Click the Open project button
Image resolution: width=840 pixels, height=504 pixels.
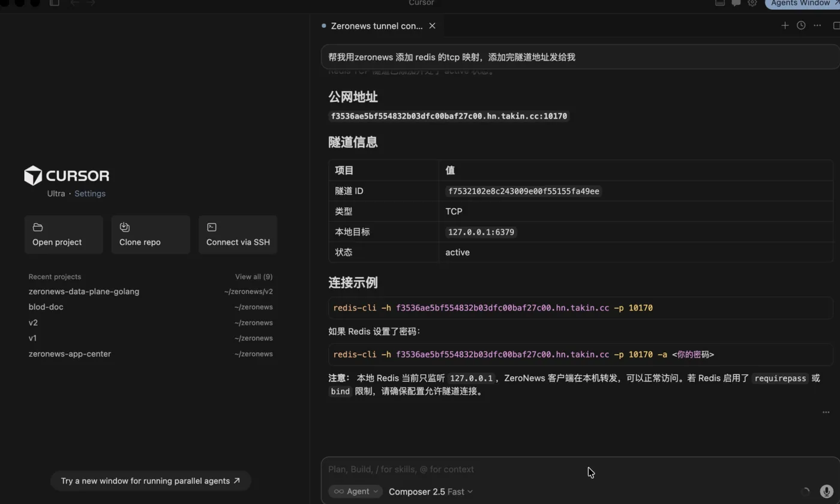click(x=64, y=235)
